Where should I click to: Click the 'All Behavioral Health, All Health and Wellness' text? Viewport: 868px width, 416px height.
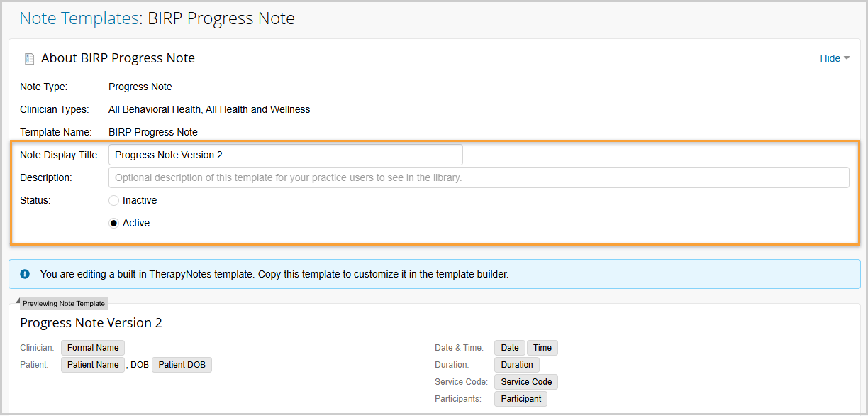(209, 109)
